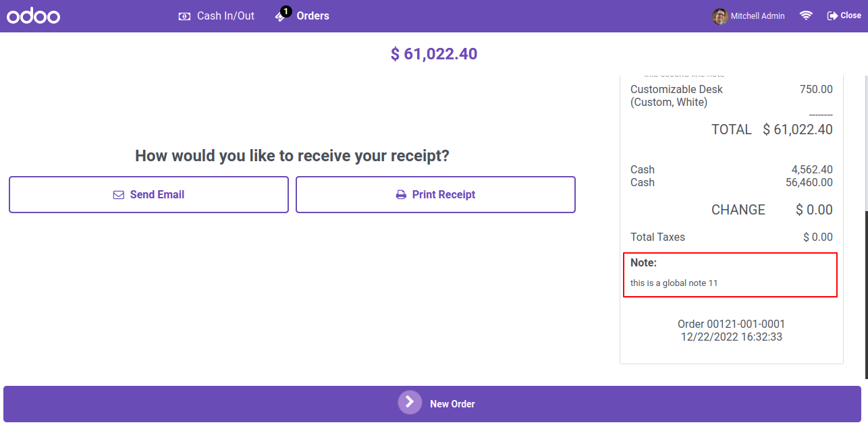This screenshot has width=868, height=429.
Task: Click the Customizable Desk receipt line
Action: pyautogui.click(x=732, y=96)
